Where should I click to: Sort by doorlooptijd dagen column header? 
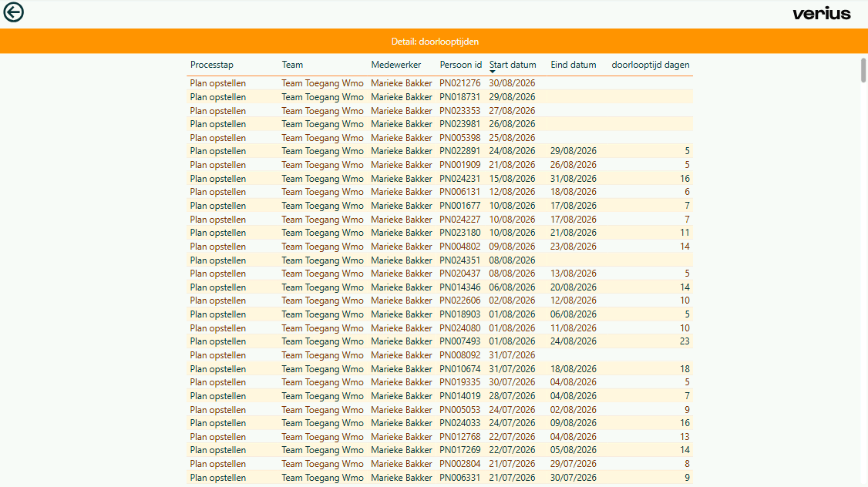[x=651, y=65]
